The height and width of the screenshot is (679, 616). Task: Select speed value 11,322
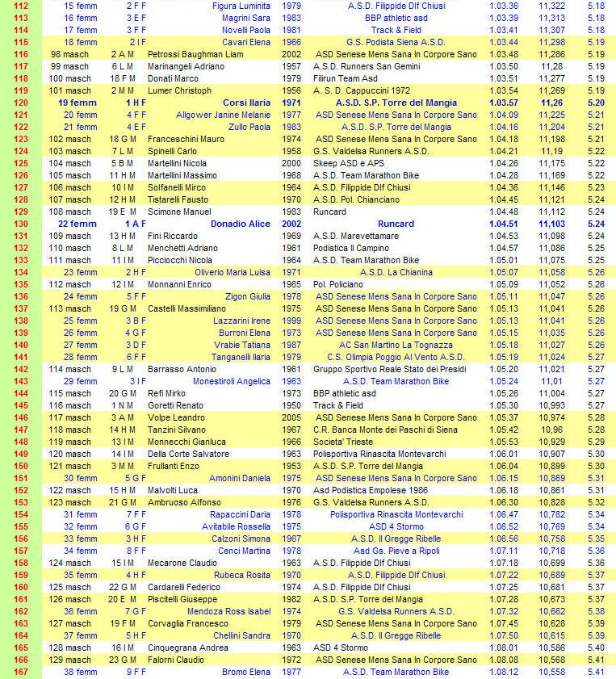pyautogui.click(x=551, y=6)
